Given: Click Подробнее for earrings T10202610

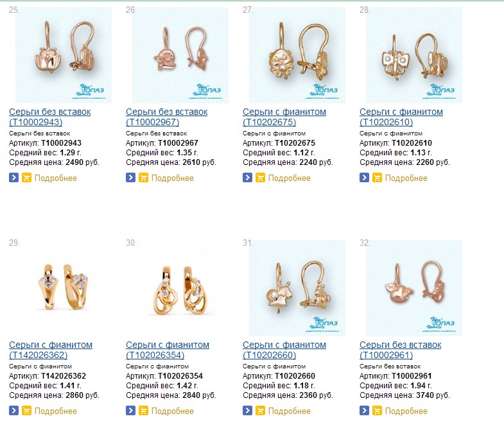Looking at the screenshot, I should pyautogui.click(x=406, y=178).
